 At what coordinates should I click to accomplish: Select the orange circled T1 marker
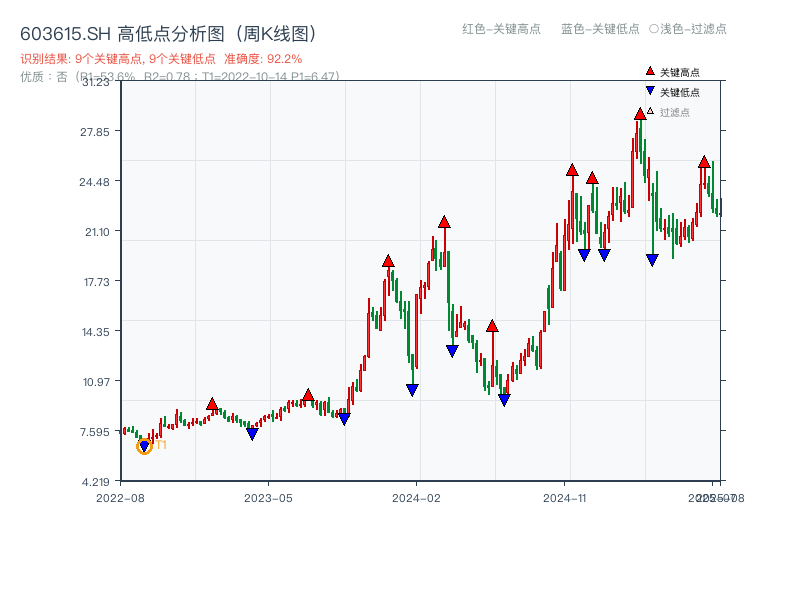143,448
